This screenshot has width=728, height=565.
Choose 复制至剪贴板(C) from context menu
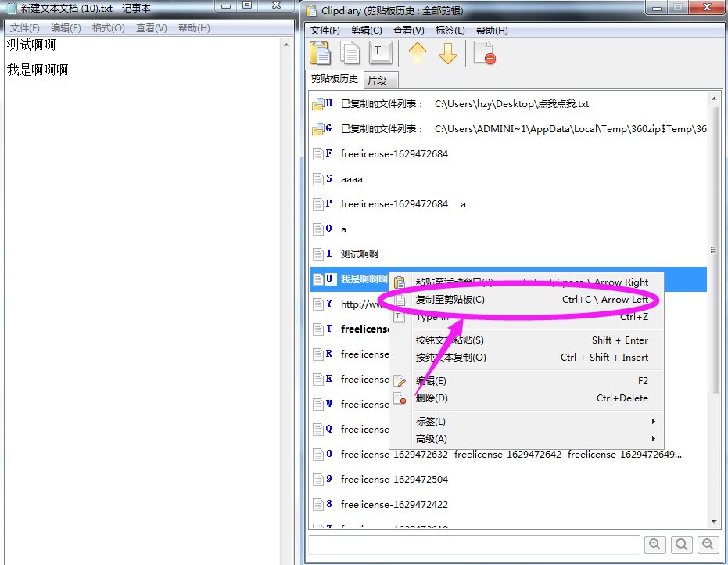pyautogui.click(x=450, y=300)
